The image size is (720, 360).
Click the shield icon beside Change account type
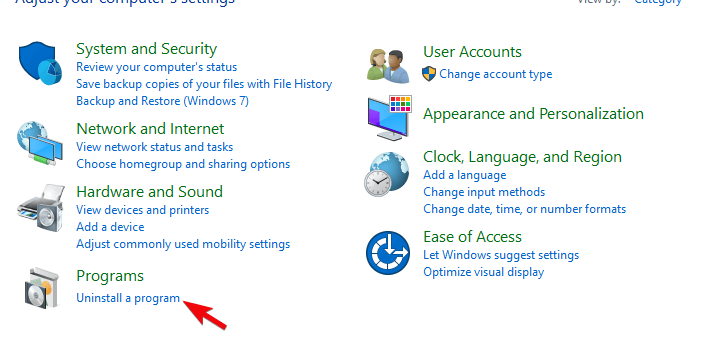[429, 74]
